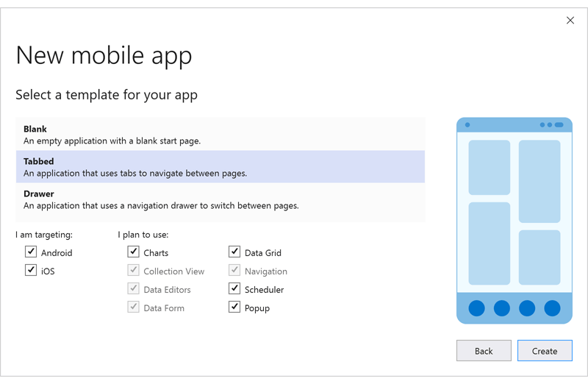The image size is (588, 384).
Task: Choose the Tabbed template
Action: tap(220, 167)
